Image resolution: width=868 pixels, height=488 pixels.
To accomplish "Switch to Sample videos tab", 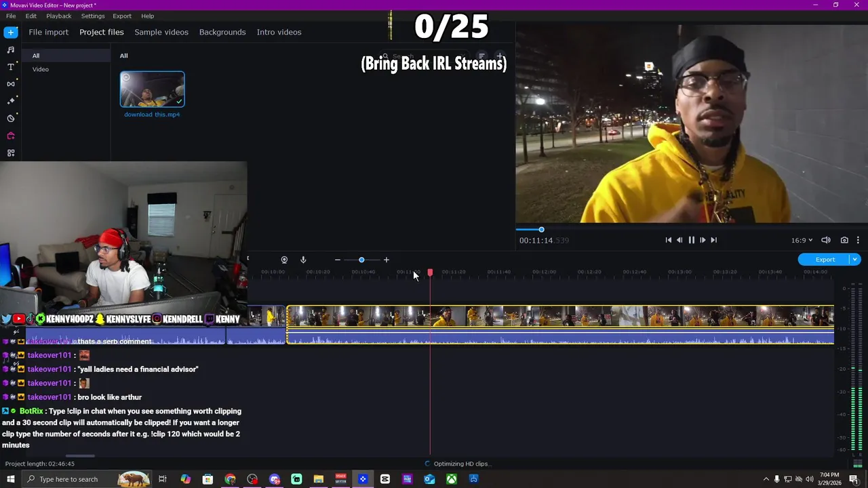I will [x=161, y=32].
